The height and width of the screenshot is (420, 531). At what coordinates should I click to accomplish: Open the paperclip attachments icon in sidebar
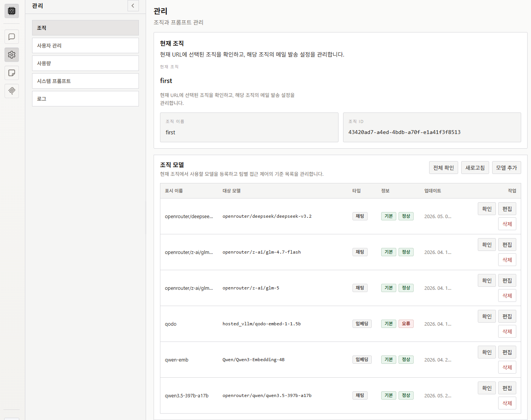[x=12, y=91]
